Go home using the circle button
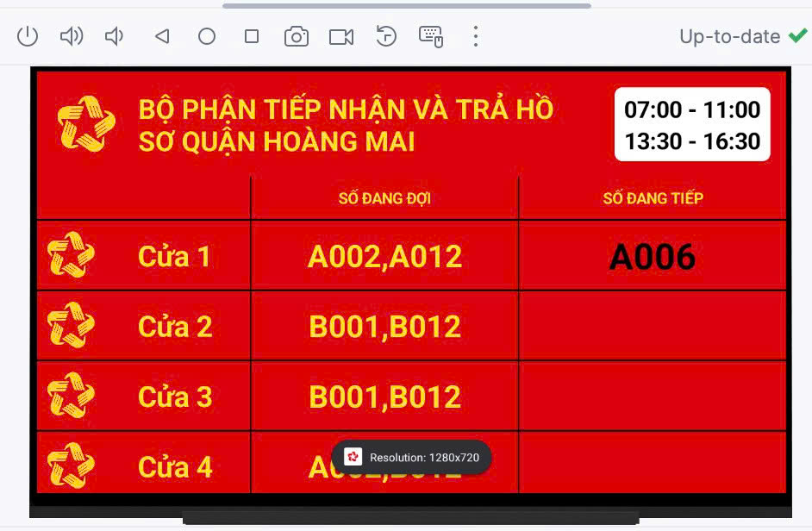The image size is (812, 531). point(207,36)
